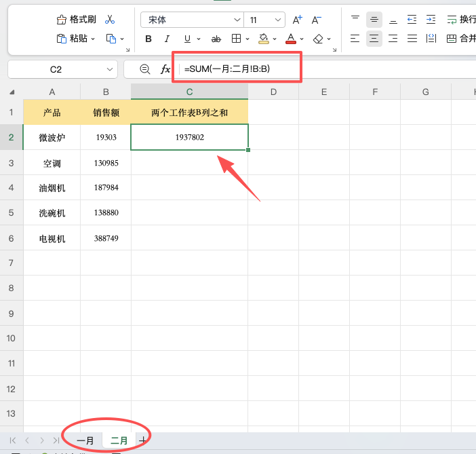
Task: Open the underline style dropdown arrow
Action: [x=199, y=39]
